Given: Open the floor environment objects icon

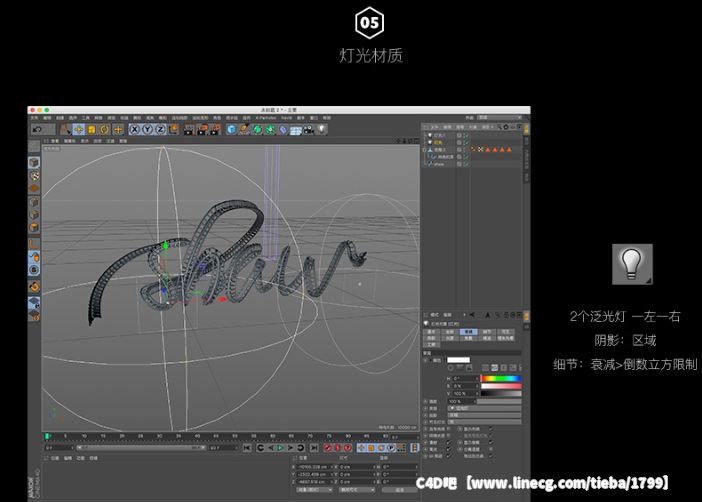Looking at the screenshot, I should [x=296, y=129].
